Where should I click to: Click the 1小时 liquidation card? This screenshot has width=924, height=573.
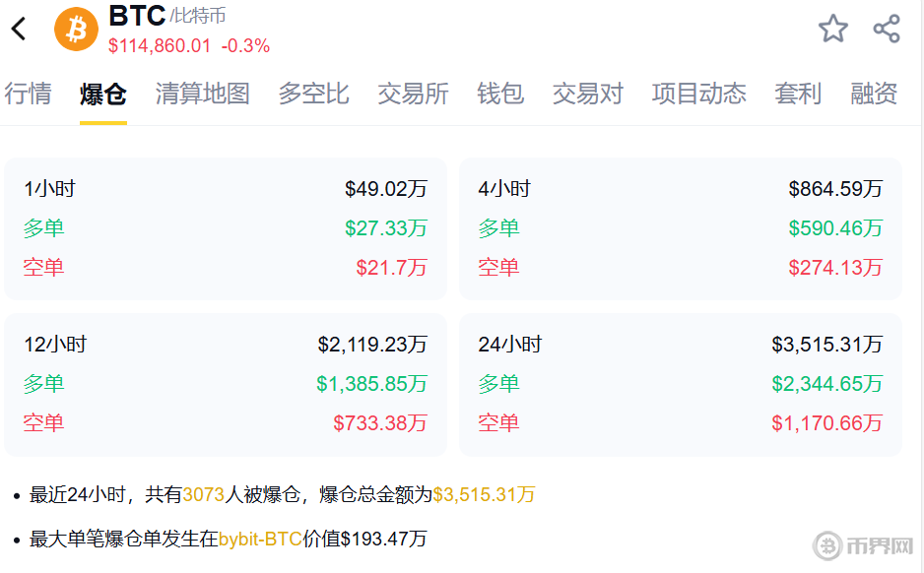[226, 228]
